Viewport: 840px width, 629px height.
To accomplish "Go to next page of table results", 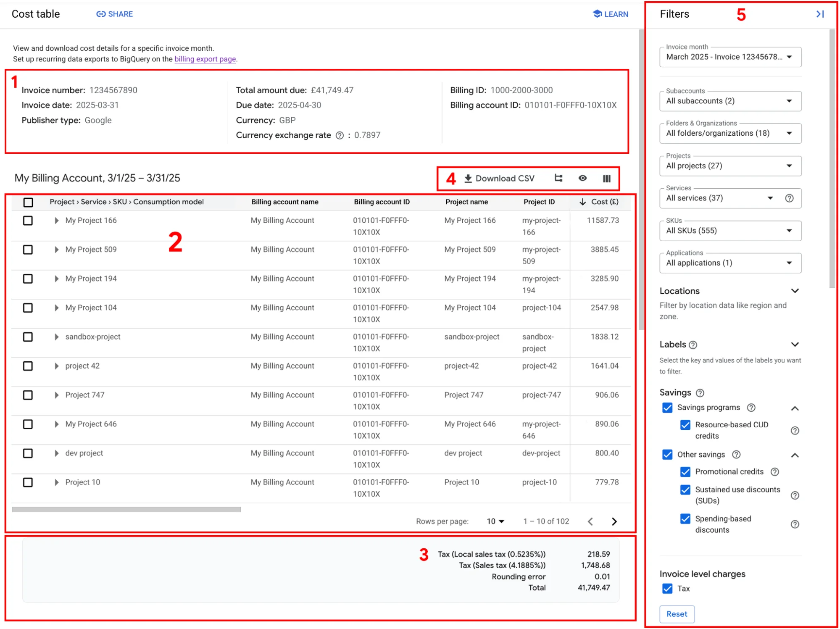I will (614, 521).
